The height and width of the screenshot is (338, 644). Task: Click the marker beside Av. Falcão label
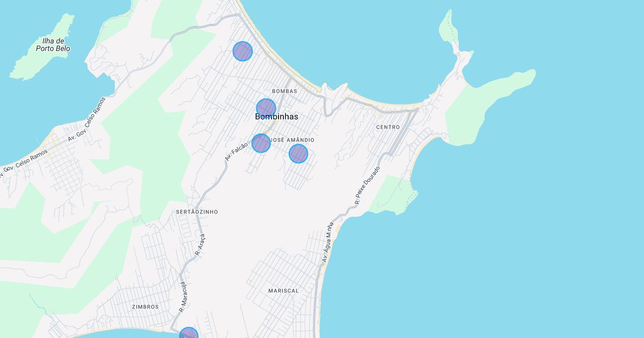coord(261,143)
